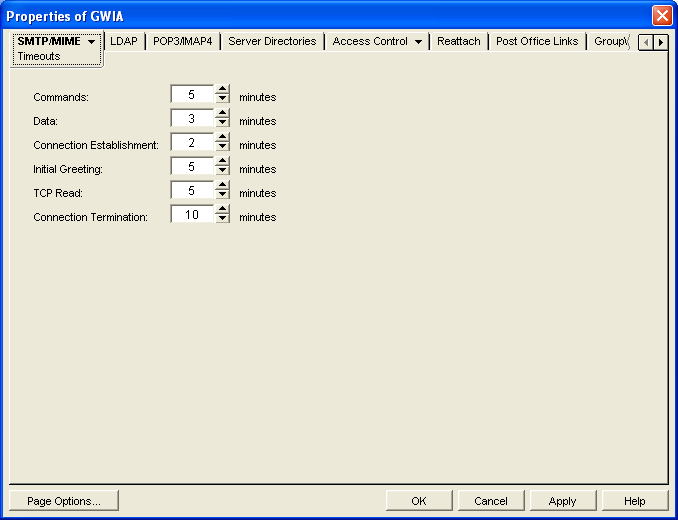Screen dimensions: 678x520
Task: Confirm settings with OK button
Action: click(x=419, y=501)
